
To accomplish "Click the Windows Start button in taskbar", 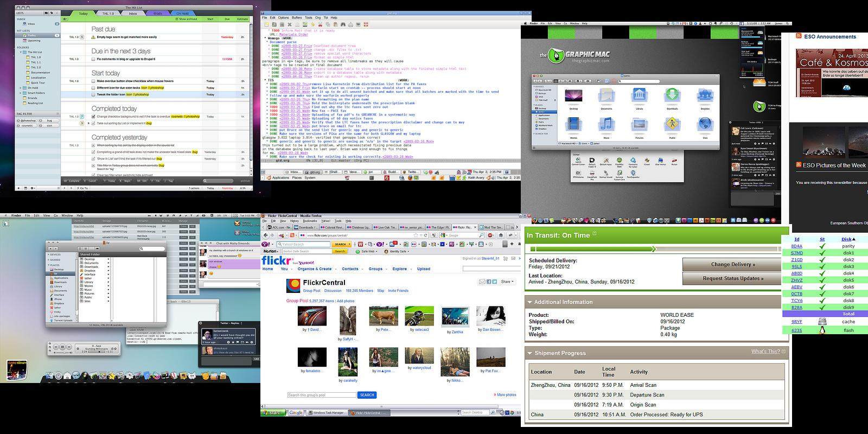I will [x=273, y=412].
